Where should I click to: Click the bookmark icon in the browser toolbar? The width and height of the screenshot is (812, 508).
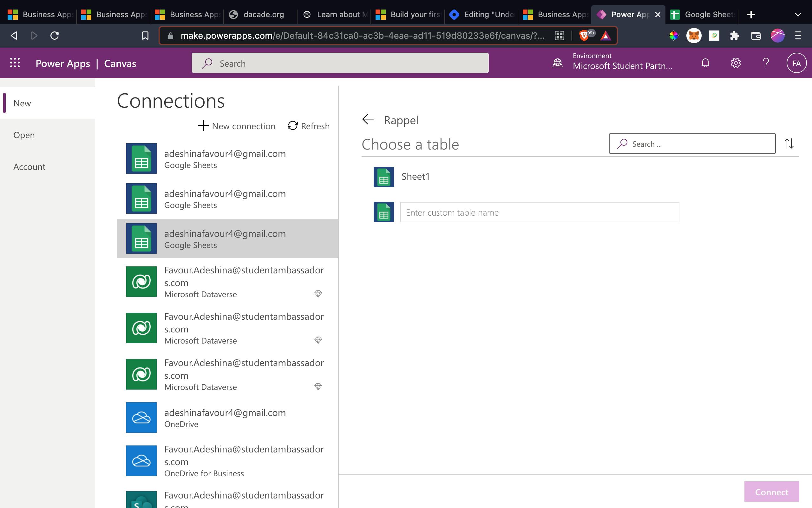(x=145, y=35)
